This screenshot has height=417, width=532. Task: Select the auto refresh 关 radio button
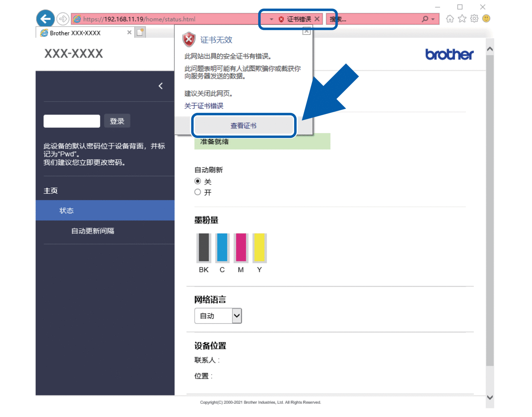[198, 181]
